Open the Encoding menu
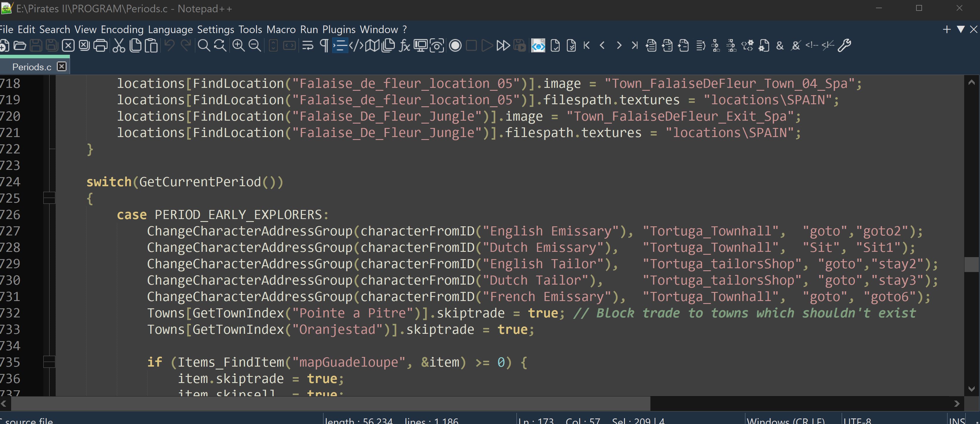The width and height of the screenshot is (980, 424). 122,29
